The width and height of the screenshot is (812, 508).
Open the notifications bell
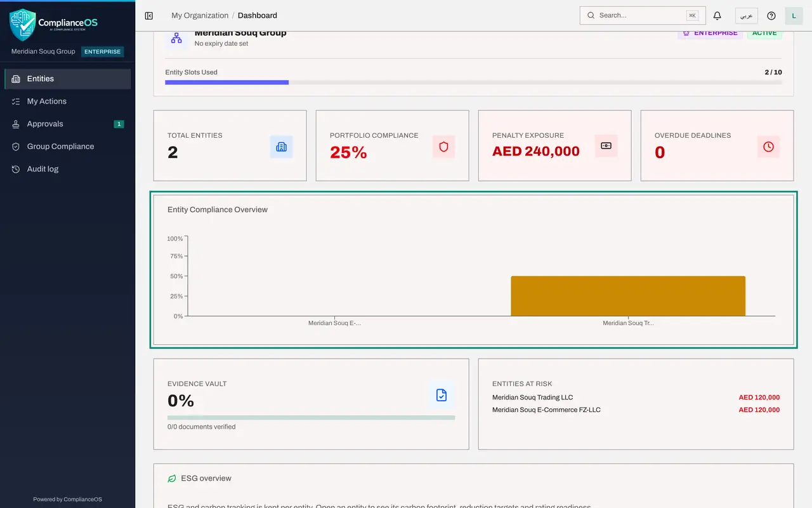tap(717, 15)
